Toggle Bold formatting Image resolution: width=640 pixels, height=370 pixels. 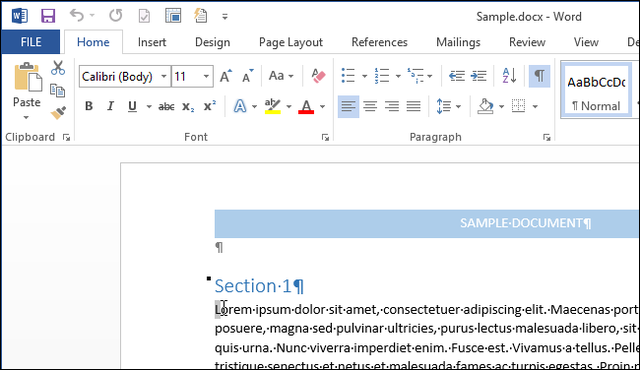click(89, 106)
